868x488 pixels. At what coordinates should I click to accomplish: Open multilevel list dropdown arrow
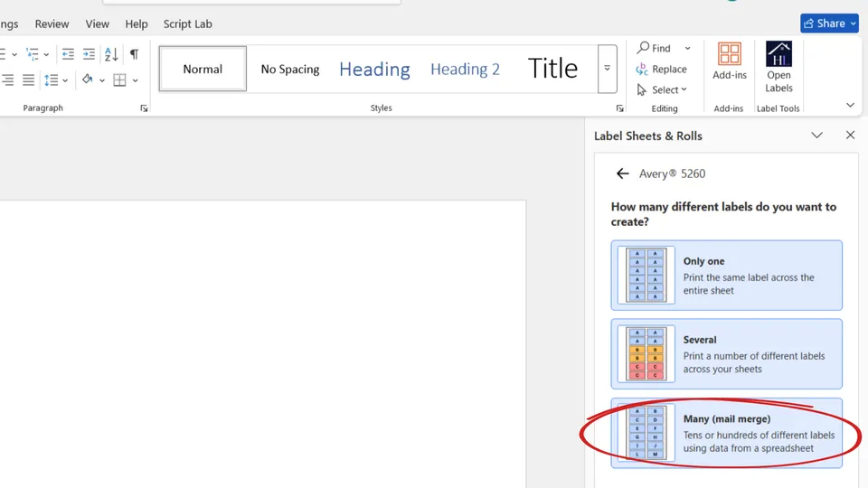[x=46, y=54]
